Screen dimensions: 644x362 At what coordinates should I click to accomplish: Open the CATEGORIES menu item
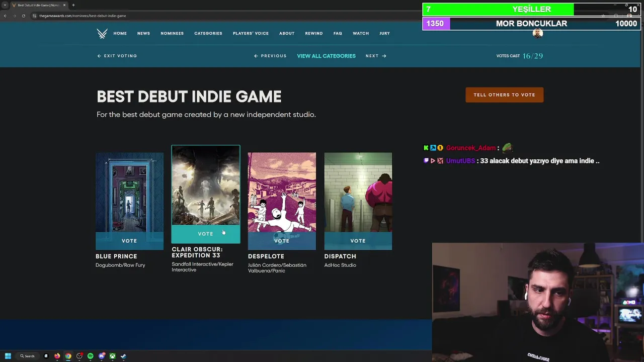tap(208, 33)
